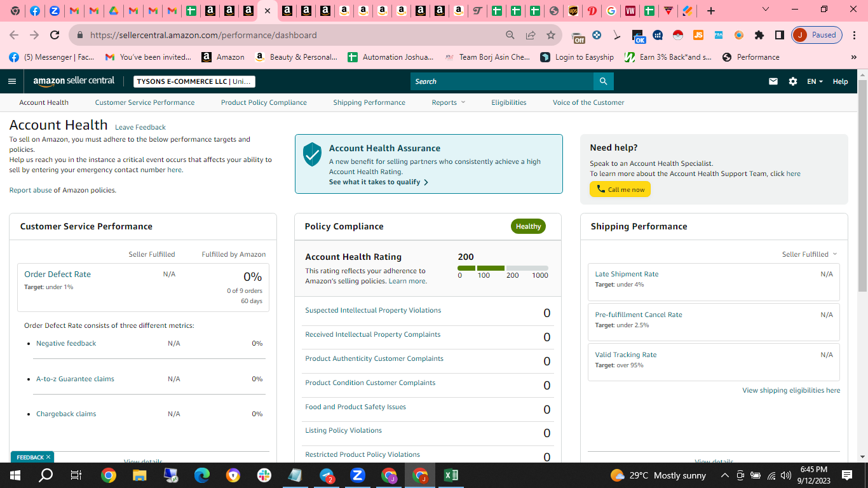Open the EN language dropdown
868x488 pixels.
[815, 81]
